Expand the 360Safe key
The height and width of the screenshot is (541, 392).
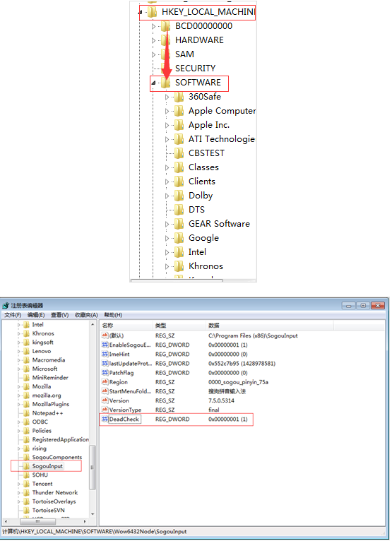point(167,97)
